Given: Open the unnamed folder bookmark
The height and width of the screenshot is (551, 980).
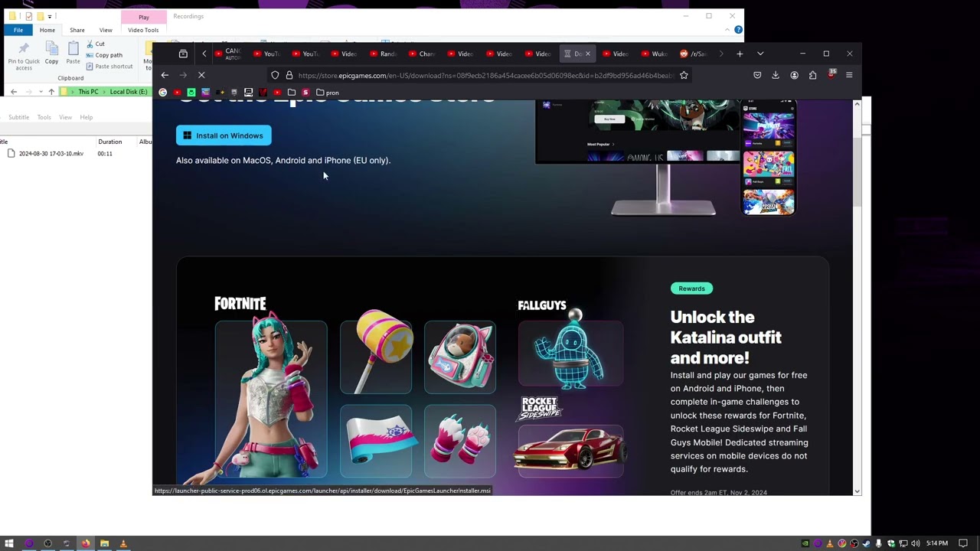Looking at the screenshot, I should click(x=292, y=93).
